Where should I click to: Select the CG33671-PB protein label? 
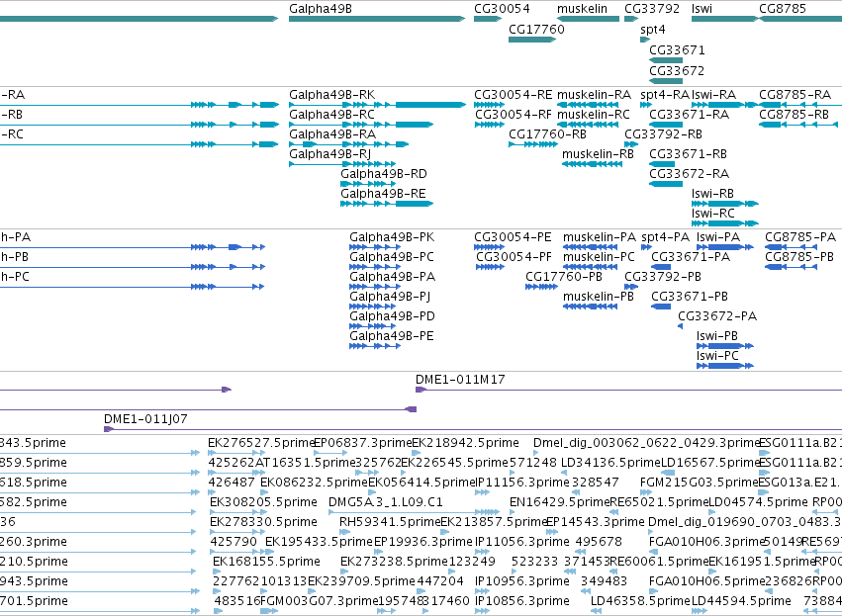point(690,297)
